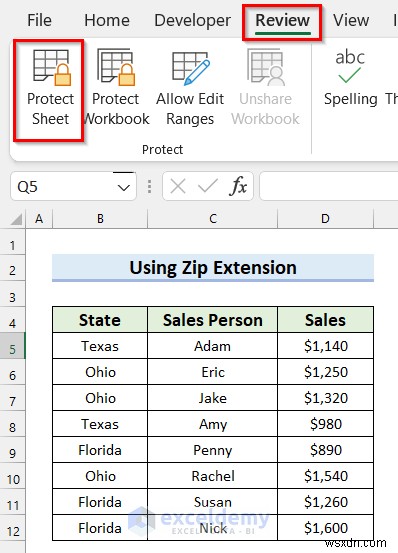
Task: Click the fx Insert Function icon
Action: tap(238, 186)
